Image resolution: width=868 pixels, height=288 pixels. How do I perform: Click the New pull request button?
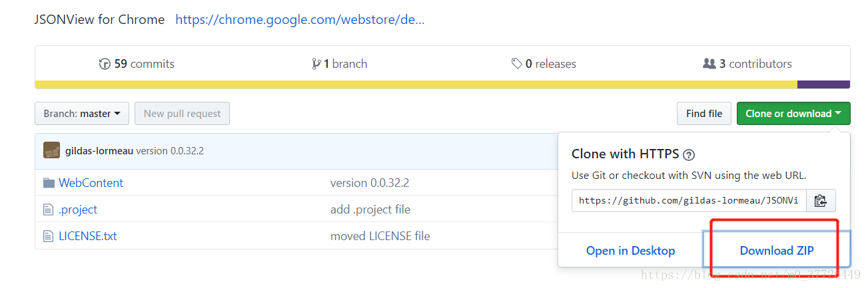(182, 114)
